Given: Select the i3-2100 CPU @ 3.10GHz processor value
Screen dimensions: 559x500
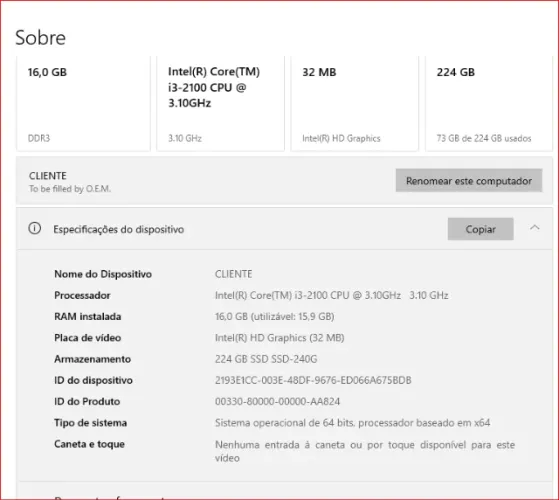Looking at the screenshot, I should [x=332, y=295].
